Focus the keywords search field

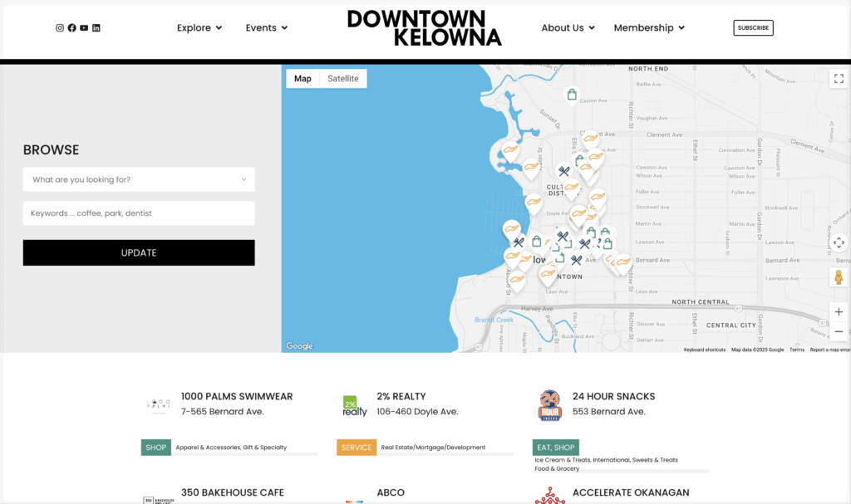click(x=139, y=213)
